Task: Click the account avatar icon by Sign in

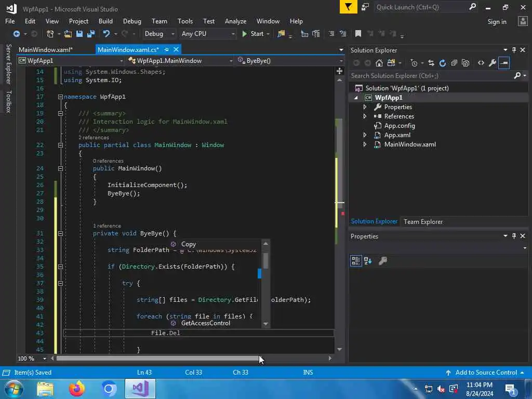Action: click(x=523, y=21)
